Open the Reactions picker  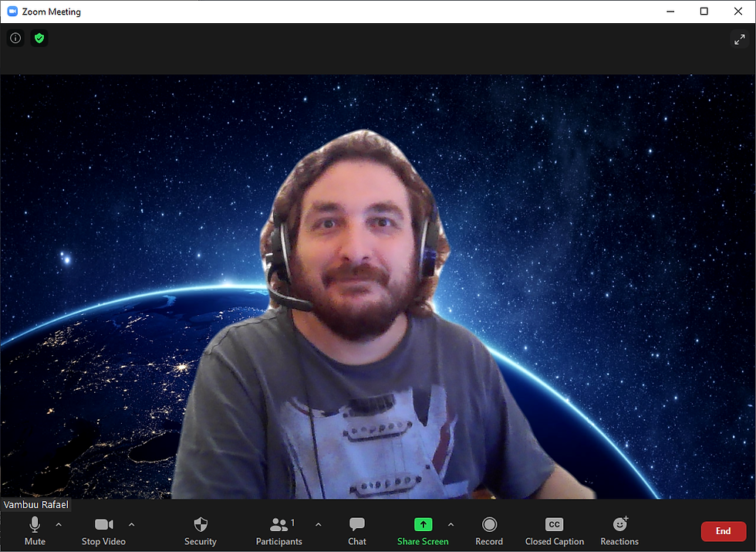coord(619,530)
